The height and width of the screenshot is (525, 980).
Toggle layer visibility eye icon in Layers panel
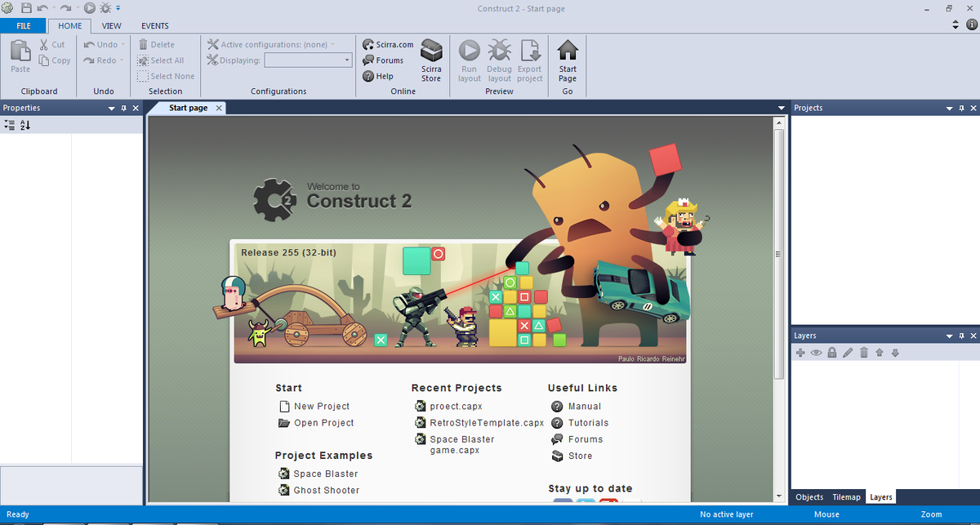coord(816,353)
